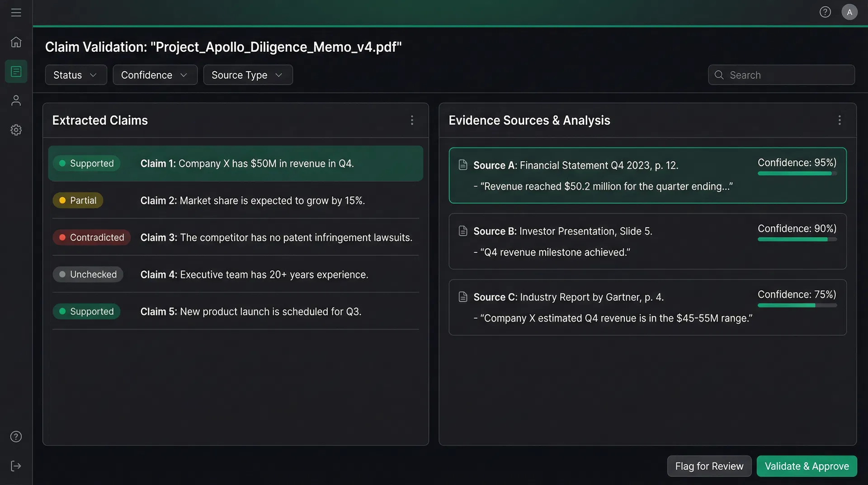The width and height of the screenshot is (868, 485).
Task: Open the help icon at top right
Action: (825, 12)
